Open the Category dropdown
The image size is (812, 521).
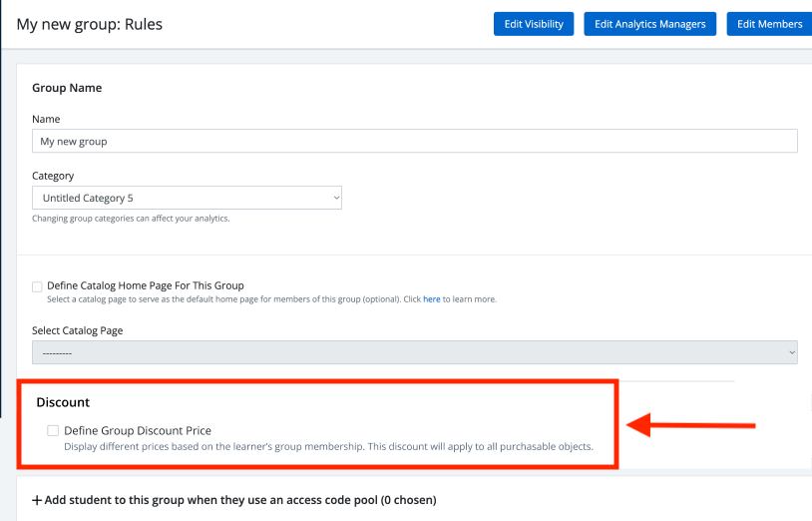pyautogui.click(x=187, y=198)
